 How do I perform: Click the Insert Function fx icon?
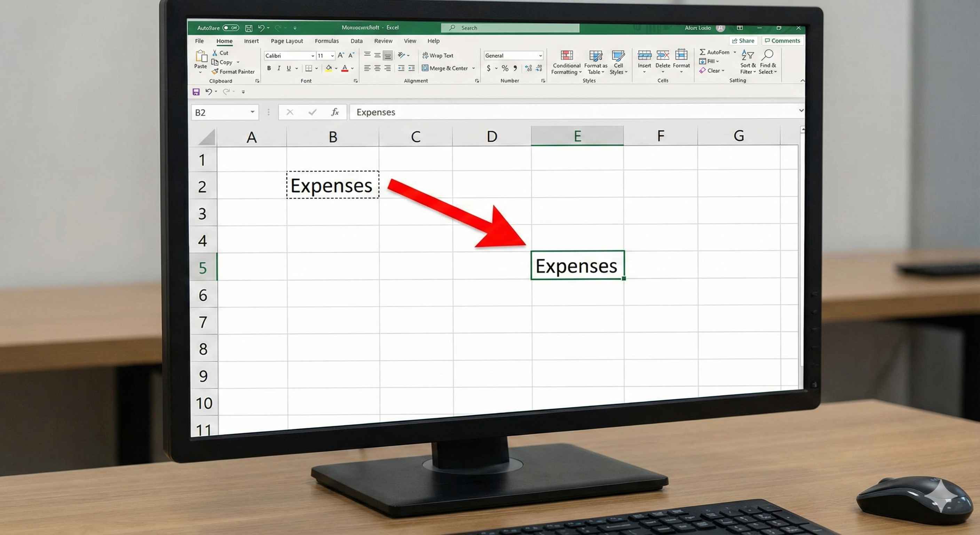(335, 112)
